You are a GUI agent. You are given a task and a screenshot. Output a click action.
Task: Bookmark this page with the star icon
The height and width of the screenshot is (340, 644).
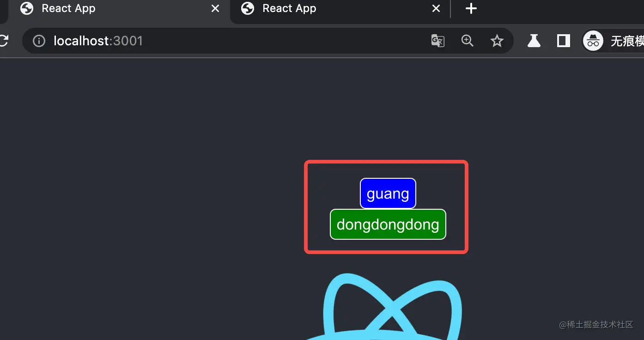point(497,41)
